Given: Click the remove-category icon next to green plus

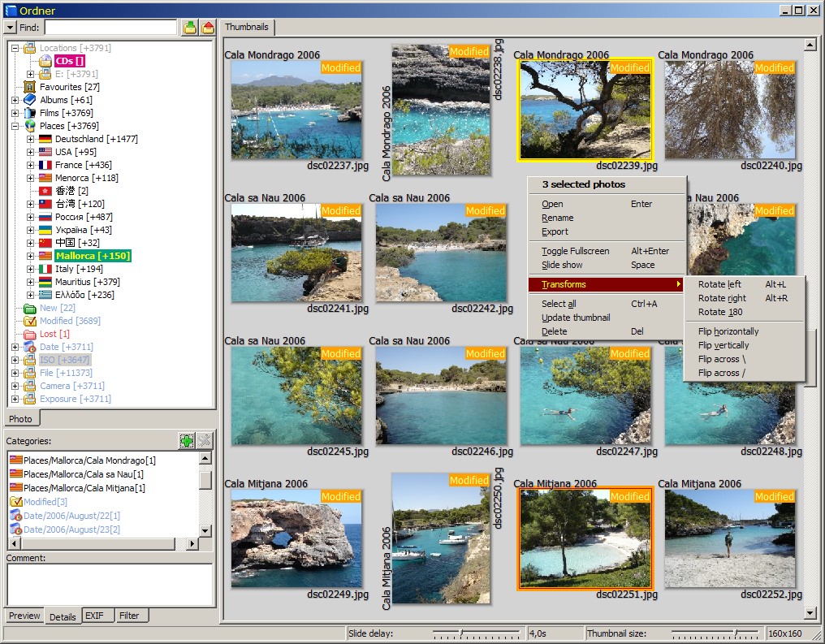Looking at the screenshot, I should pos(205,441).
